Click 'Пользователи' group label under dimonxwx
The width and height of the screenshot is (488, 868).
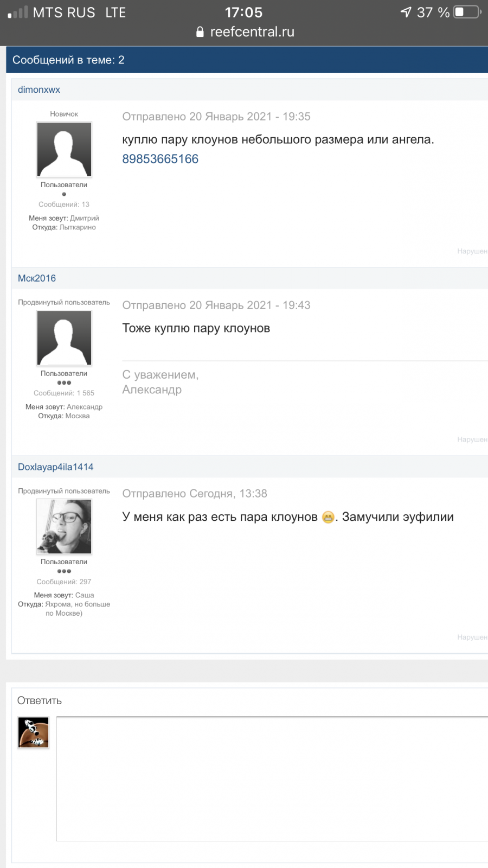[x=64, y=185]
